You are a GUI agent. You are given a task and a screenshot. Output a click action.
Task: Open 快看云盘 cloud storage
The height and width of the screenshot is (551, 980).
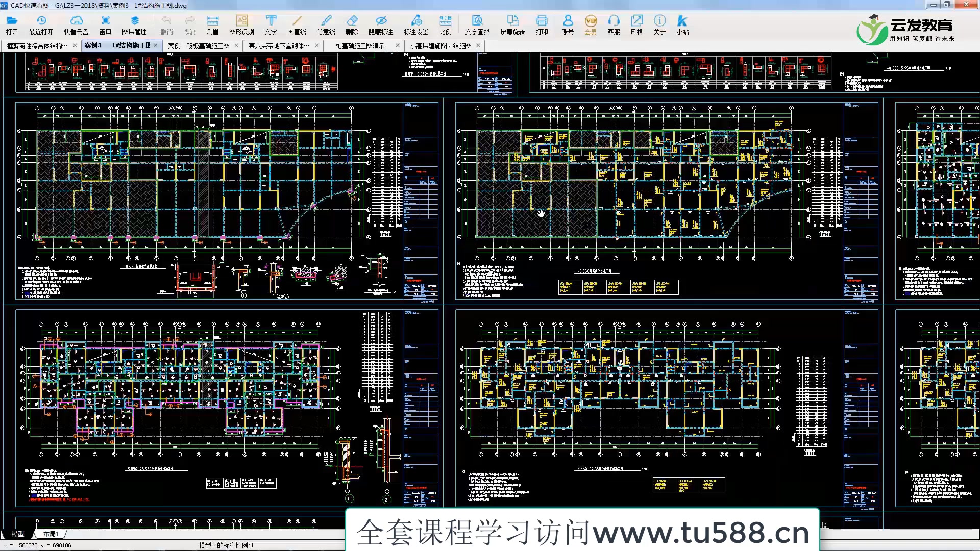click(x=76, y=23)
